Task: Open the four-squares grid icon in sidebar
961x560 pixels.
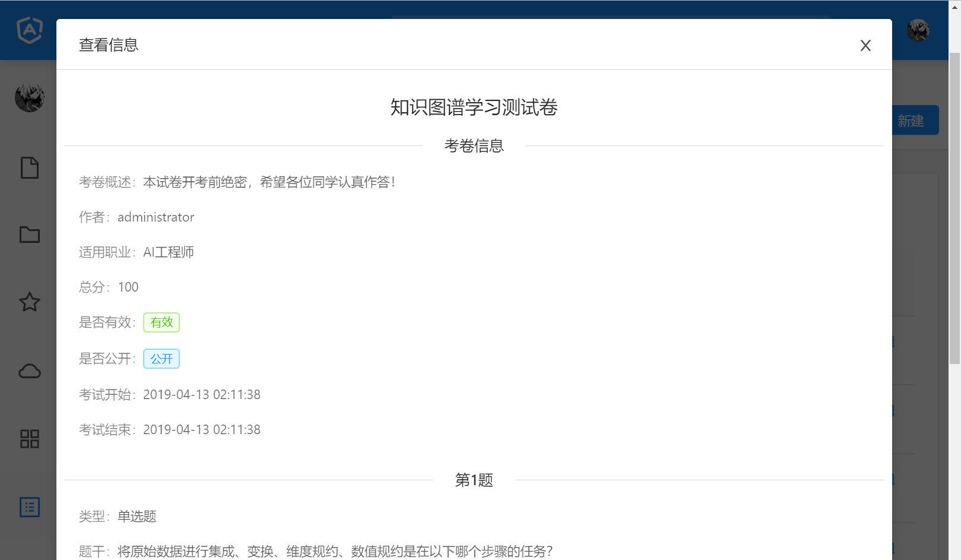Action: pyautogui.click(x=30, y=439)
